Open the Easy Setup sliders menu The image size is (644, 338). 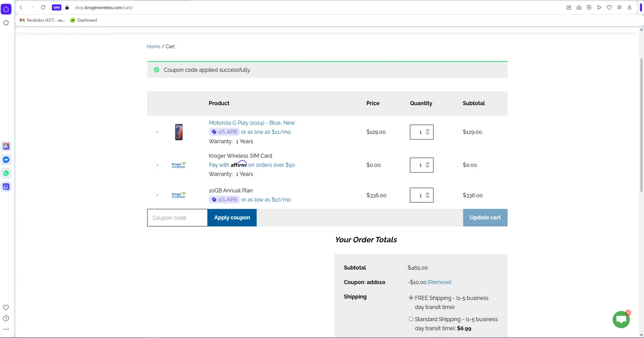pyautogui.click(x=619, y=7)
